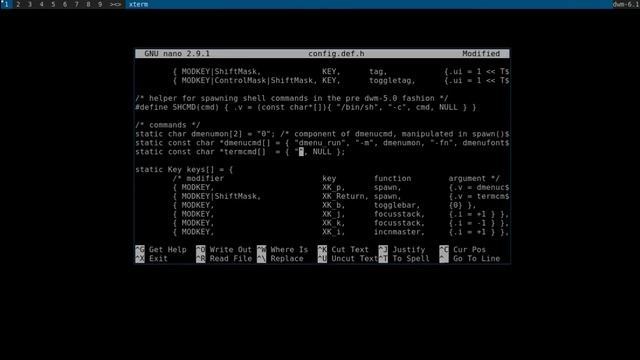
Task: Click '{.i = -1 } },' argument
Action: click(479, 223)
